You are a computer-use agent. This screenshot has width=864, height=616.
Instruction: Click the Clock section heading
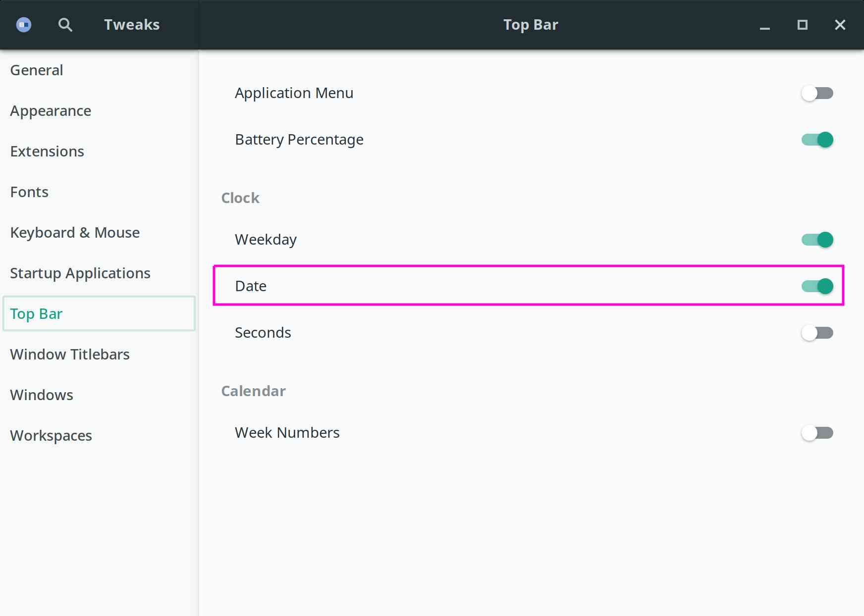tap(240, 198)
